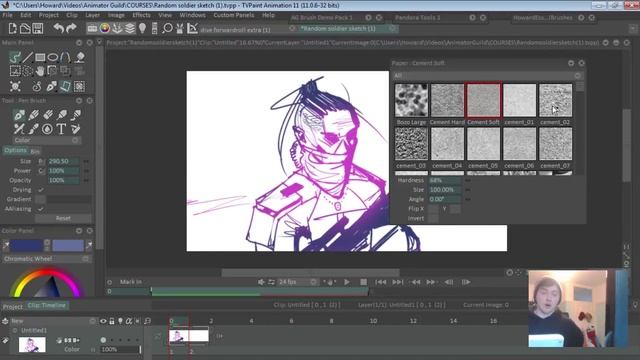
Task: Enable the Invert checkbox in Paper panel
Action: 433,218
